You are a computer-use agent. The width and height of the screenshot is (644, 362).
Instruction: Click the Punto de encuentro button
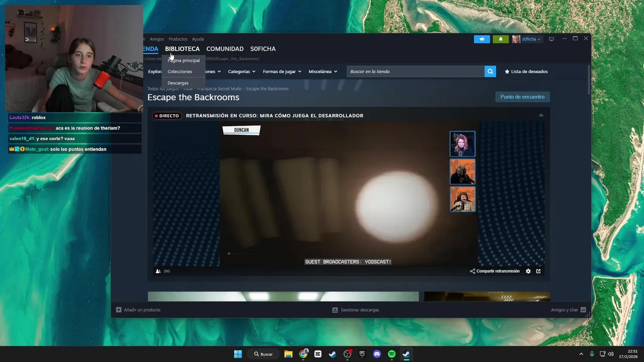[522, 97]
